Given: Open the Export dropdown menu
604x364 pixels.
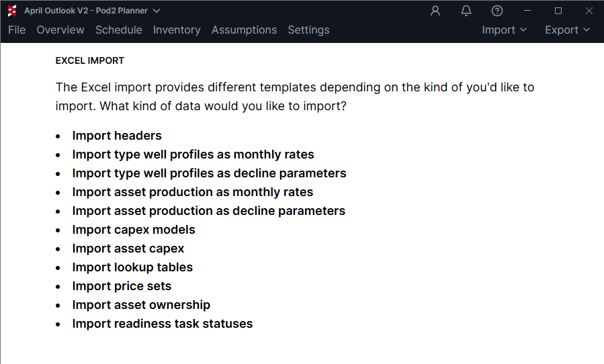Looking at the screenshot, I should [x=568, y=30].
